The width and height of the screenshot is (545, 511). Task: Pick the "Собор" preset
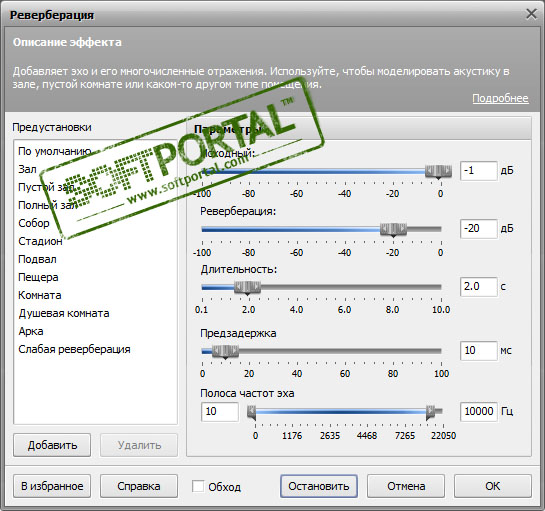[34, 223]
